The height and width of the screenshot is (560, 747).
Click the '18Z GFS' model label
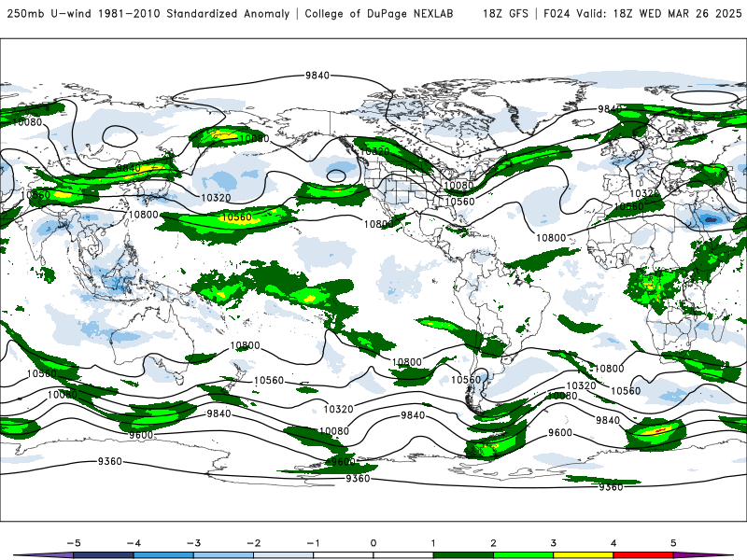coord(505,14)
